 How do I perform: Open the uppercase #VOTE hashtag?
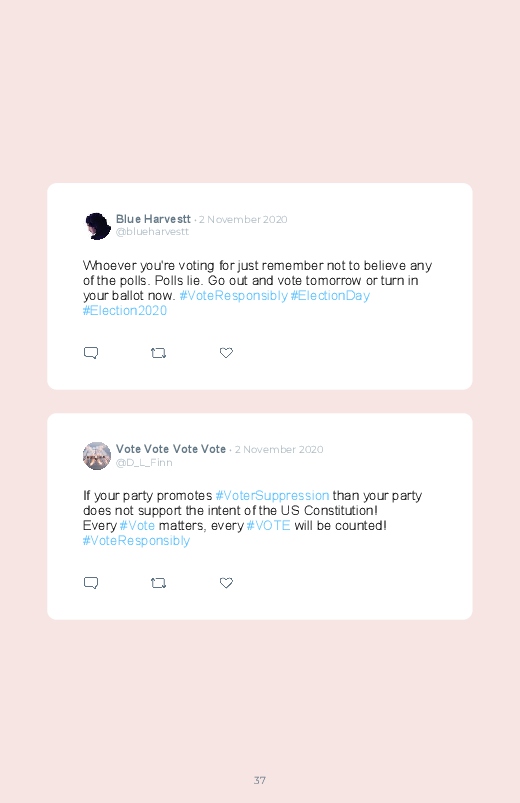point(268,525)
